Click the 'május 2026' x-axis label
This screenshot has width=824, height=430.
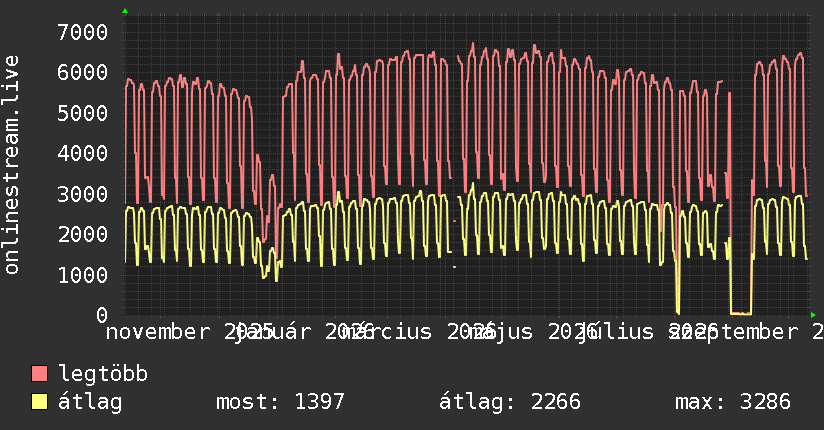pyautogui.click(x=533, y=332)
